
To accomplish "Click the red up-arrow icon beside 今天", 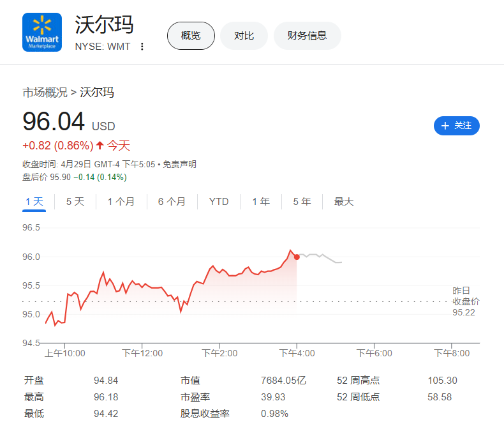I will pyautogui.click(x=100, y=146).
